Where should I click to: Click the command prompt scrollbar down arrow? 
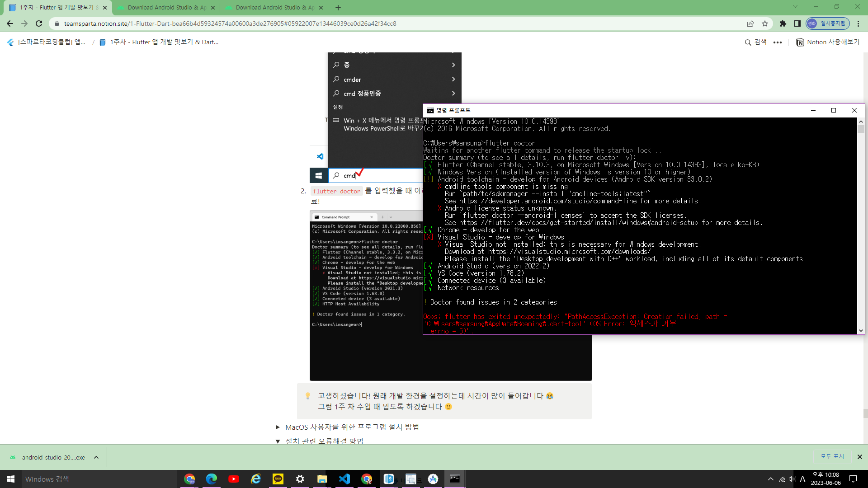click(x=861, y=331)
